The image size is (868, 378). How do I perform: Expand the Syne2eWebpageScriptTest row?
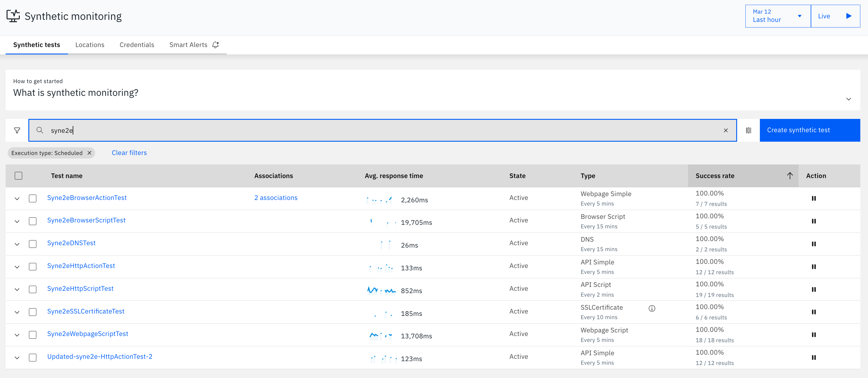[17, 335]
